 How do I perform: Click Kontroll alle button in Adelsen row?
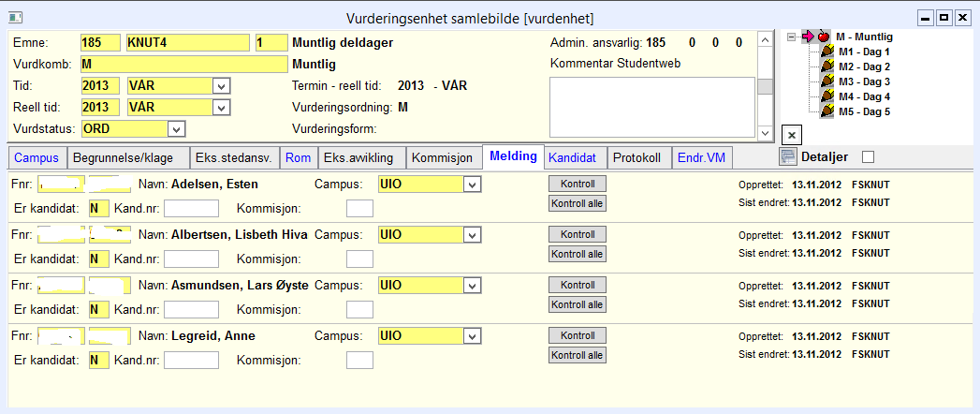pos(578,203)
